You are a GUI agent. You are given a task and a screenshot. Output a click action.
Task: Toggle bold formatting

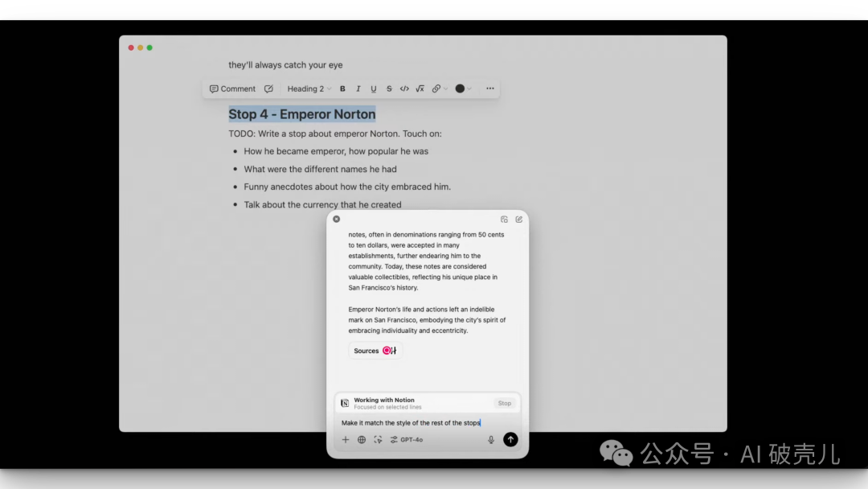pyautogui.click(x=342, y=88)
